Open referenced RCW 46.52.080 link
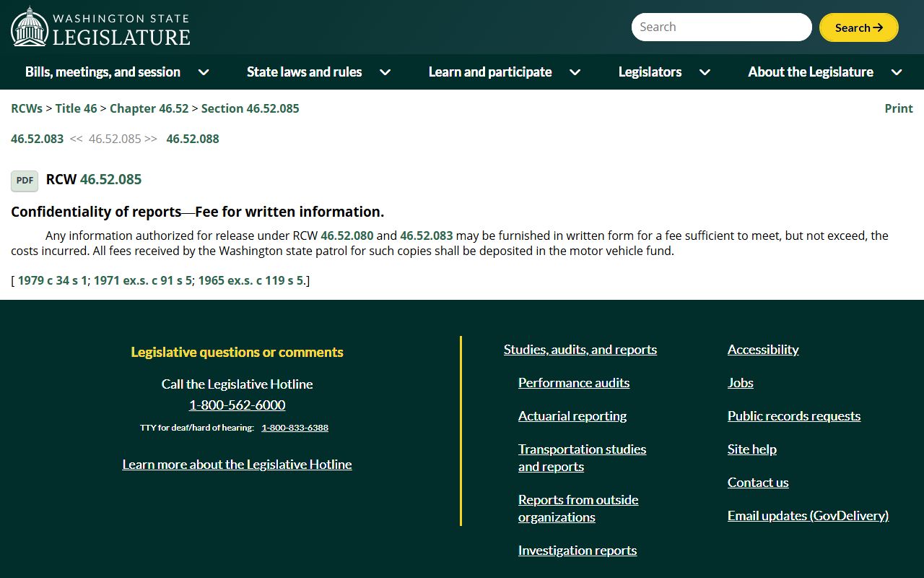This screenshot has width=924, height=578. coord(347,236)
